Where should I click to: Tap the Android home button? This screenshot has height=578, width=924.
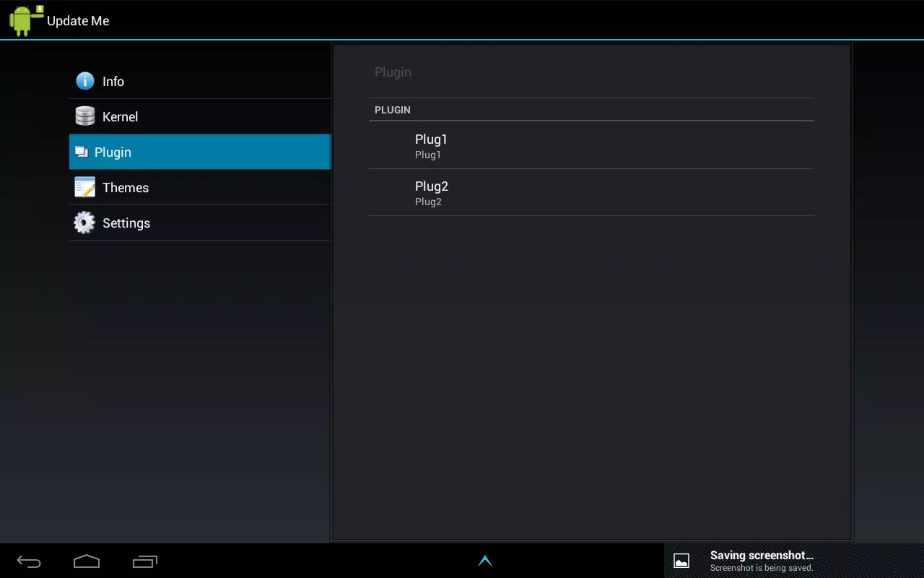(x=87, y=561)
